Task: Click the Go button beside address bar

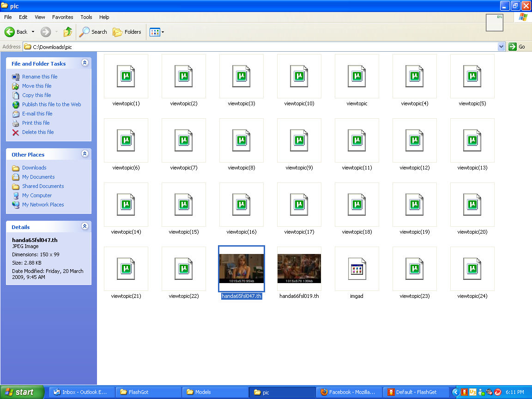Action: tap(517, 47)
